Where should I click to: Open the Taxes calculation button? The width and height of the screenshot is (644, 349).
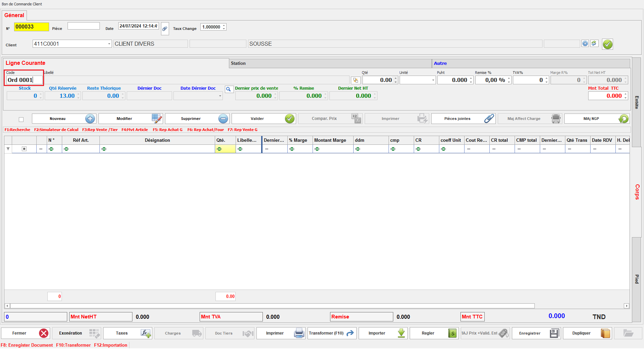coord(128,333)
